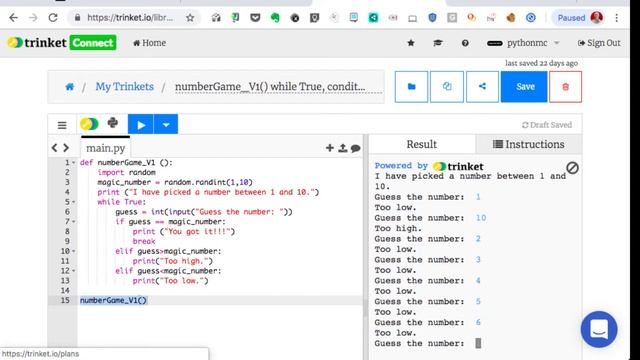Open comments speech bubble icon in editor
Viewport: 640px width, 360px height.
pos(356,148)
